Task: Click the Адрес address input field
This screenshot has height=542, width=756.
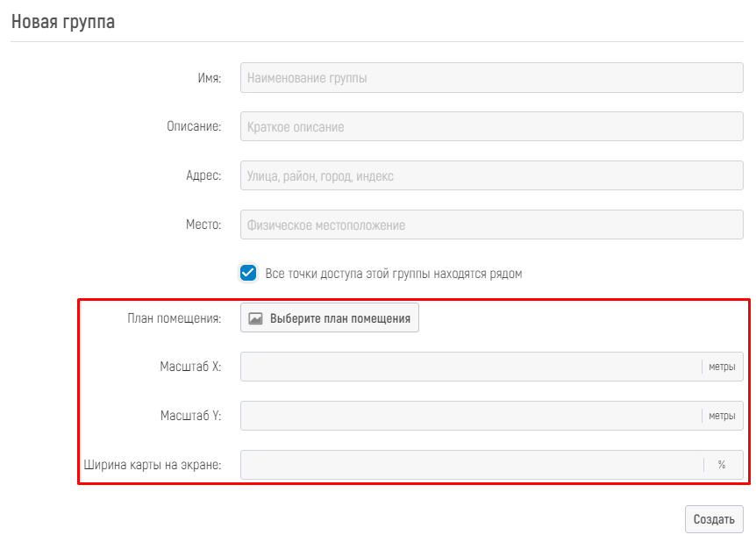Action: (491, 175)
